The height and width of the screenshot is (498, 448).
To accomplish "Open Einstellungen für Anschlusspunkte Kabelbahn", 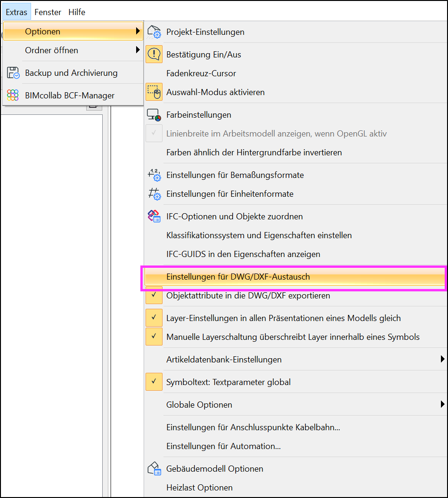I will point(296,427).
